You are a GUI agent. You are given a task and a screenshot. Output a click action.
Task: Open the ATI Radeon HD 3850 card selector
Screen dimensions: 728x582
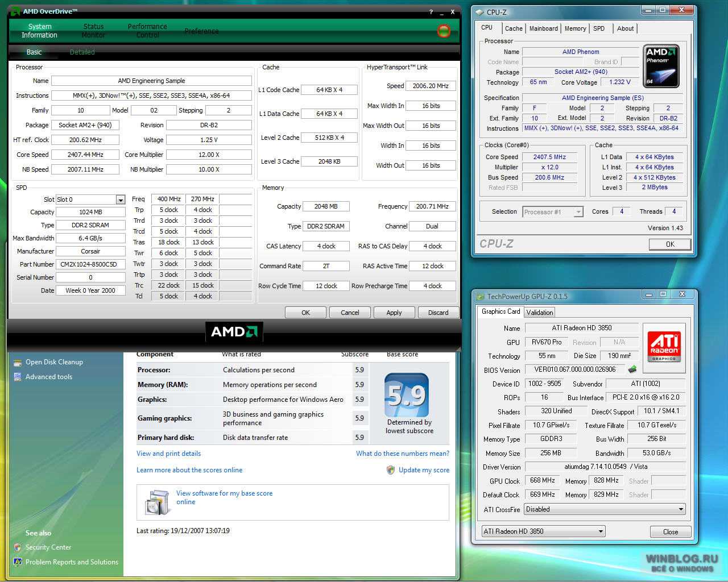pos(601,531)
